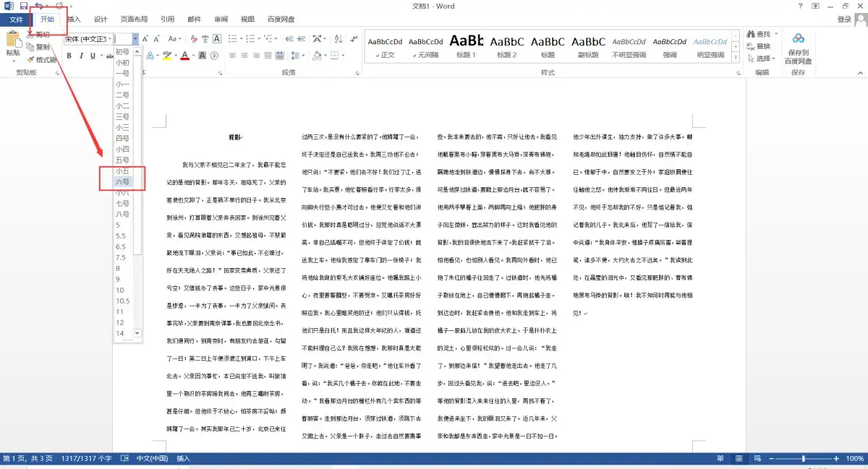Save the document via Quick Access toolbar
868x469 pixels.
pos(25,6)
